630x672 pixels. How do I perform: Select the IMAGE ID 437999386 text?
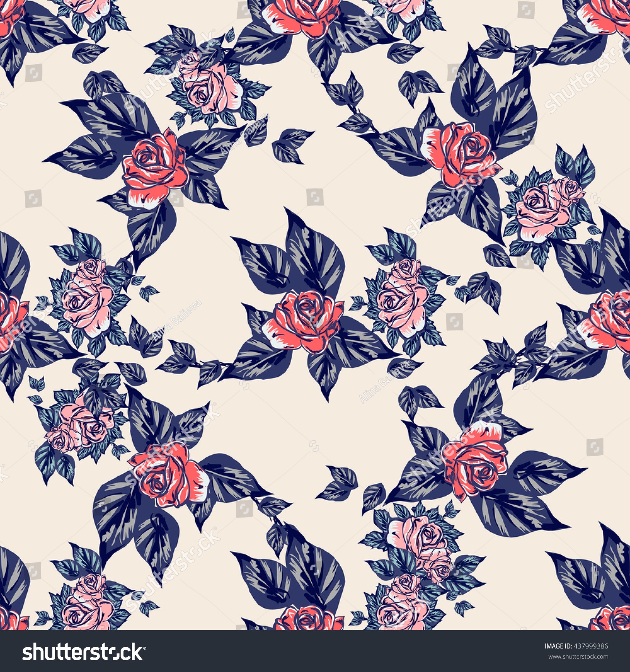[576, 646]
